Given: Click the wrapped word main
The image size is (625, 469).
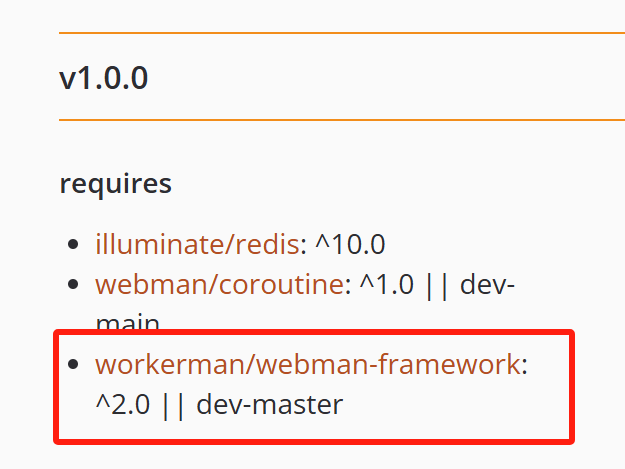Looking at the screenshot, I should (x=128, y=323).
